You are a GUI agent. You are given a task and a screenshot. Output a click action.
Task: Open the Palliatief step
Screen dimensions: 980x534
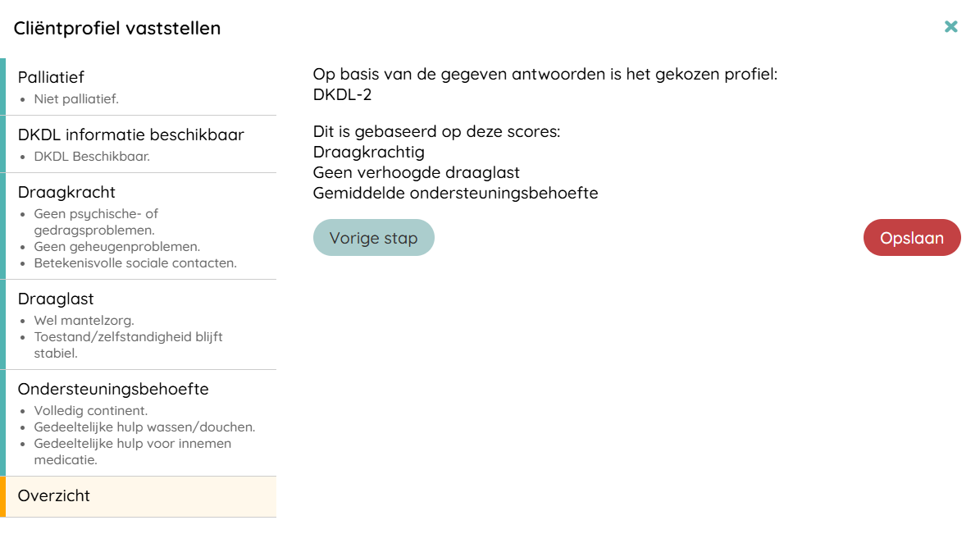[51, 77]
